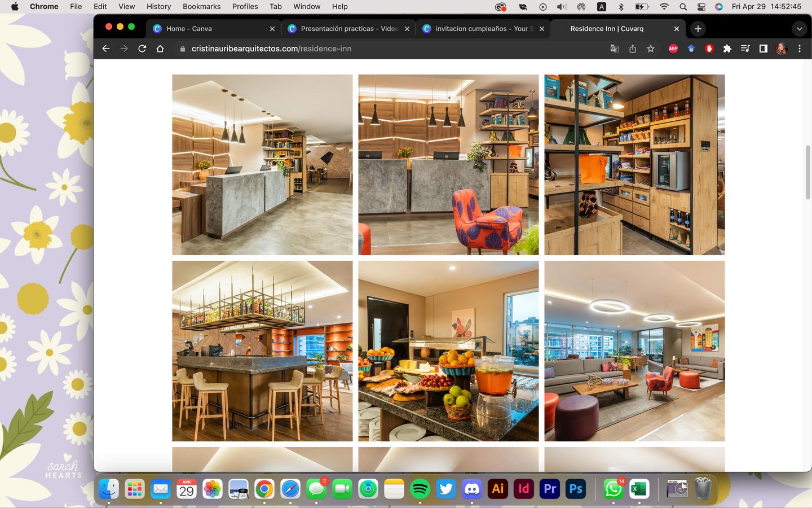Switch to the Home - Canva tab

pos(214,29)
